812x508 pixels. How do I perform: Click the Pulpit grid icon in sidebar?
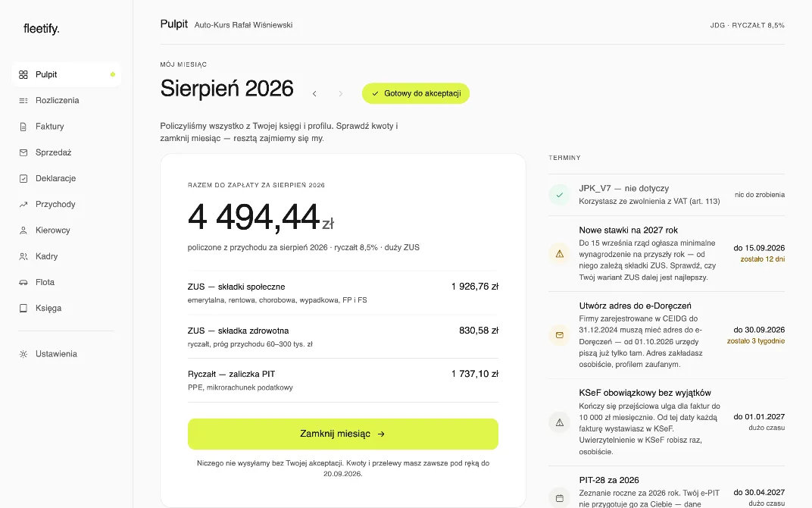click(23, 74)
